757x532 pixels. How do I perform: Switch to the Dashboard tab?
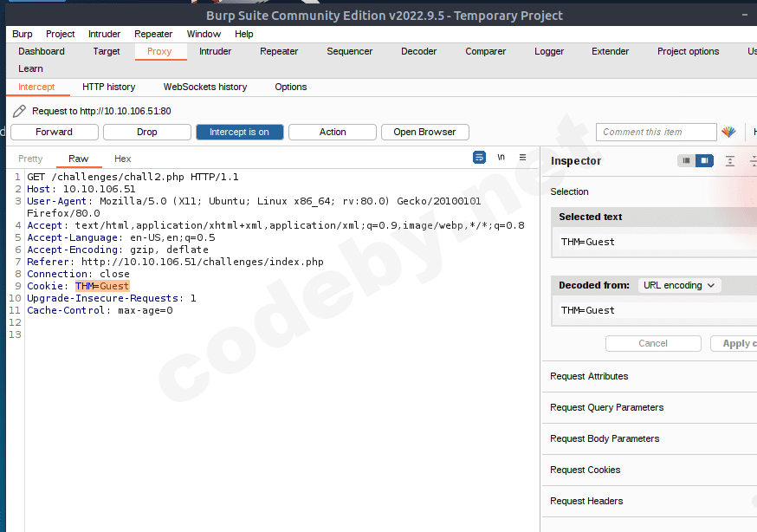pyautogui.click(x=42, y=51)
